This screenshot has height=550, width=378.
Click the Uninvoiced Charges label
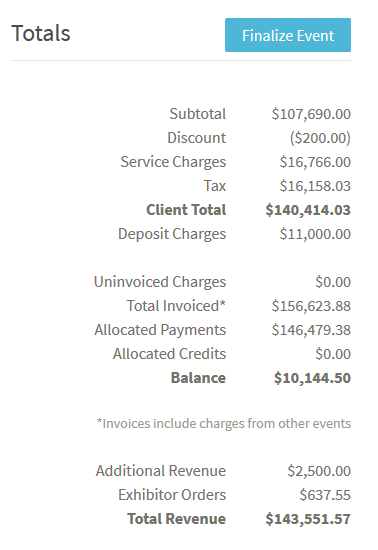[160, 282]
